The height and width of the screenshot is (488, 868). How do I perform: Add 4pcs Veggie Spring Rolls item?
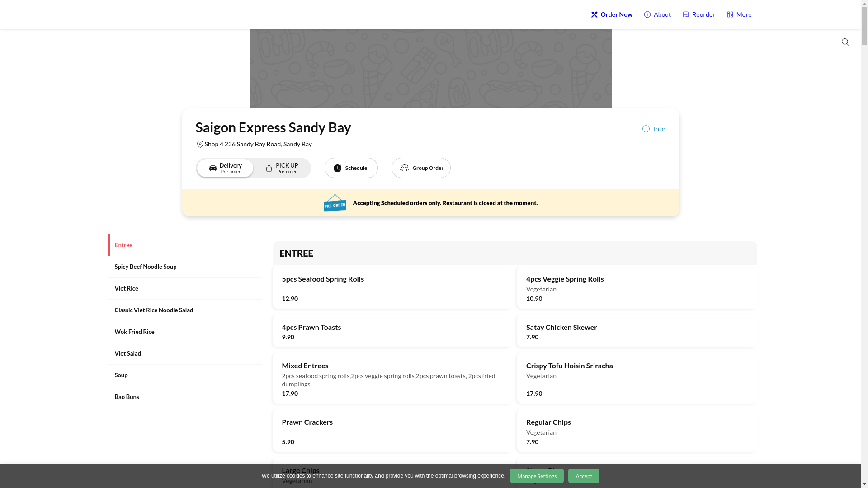pos(637,287)
